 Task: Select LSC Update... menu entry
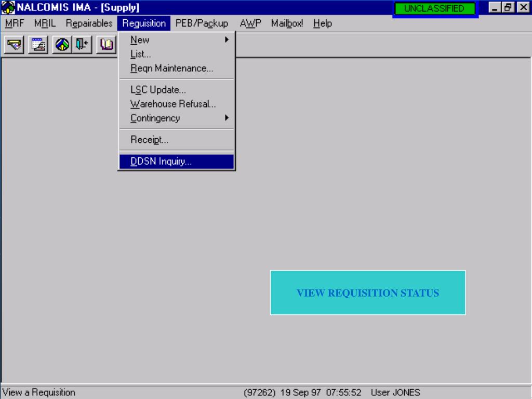[x=177, y=90]
